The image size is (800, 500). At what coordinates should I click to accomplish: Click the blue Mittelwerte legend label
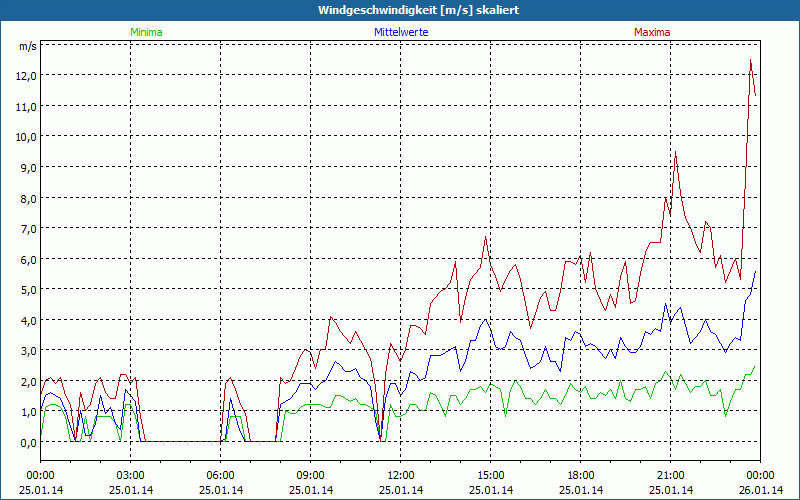click(x=401, y=32)
